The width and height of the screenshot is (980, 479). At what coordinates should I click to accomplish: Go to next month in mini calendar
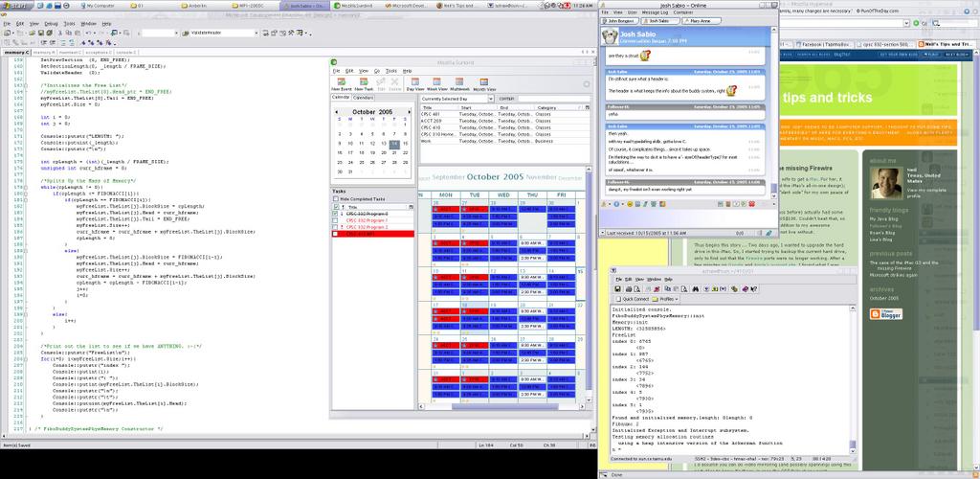point(408,112)
